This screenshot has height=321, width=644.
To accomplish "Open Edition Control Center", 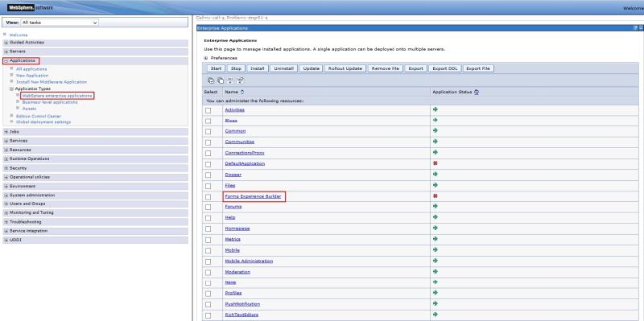I will 38,116.
